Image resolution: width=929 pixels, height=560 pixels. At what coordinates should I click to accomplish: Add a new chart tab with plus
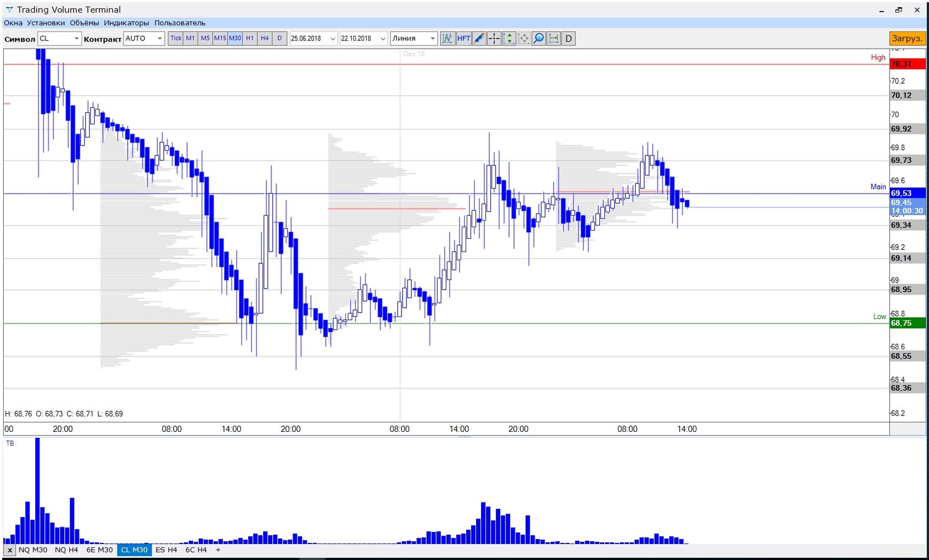pyautogui.click(x=218, y=550)
